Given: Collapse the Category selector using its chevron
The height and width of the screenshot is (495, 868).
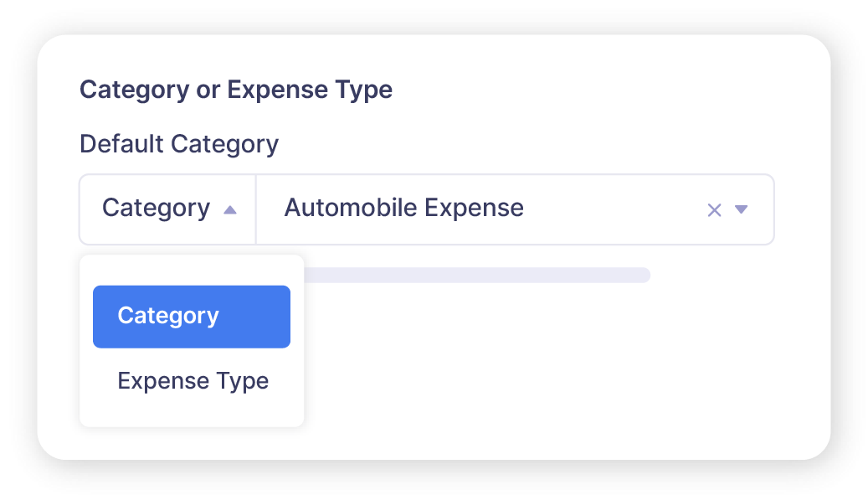Looking at the screenshot, I should click(x=229, y=209).
